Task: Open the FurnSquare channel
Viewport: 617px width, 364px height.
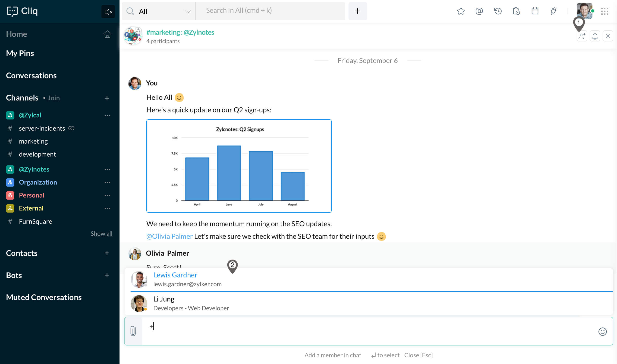Action: pyautogui.click(x=35, y=221)
